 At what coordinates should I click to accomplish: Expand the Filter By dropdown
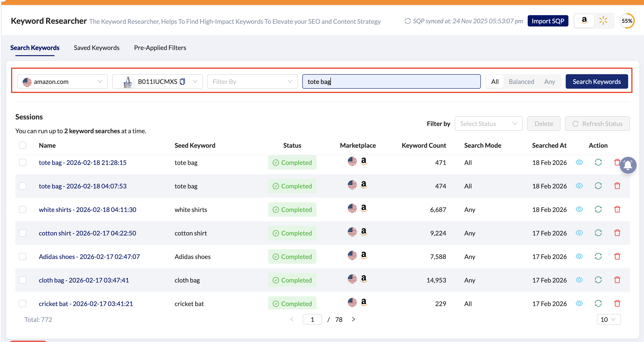(x=252, y=82)
